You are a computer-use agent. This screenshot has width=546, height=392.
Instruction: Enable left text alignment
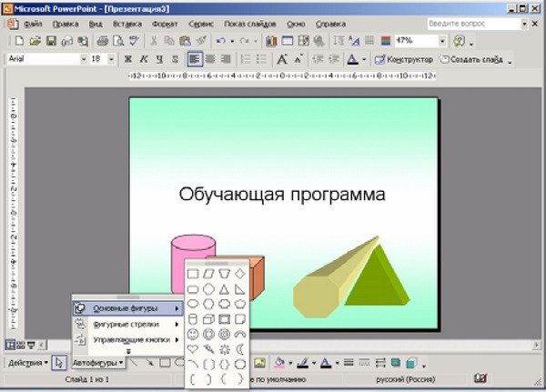195,59
